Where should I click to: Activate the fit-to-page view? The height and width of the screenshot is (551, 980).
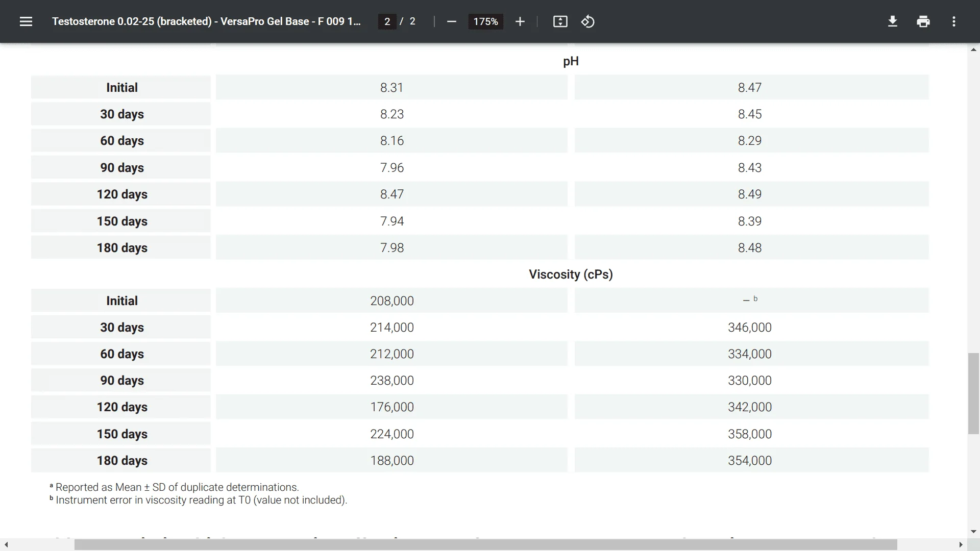pos(560,21)
